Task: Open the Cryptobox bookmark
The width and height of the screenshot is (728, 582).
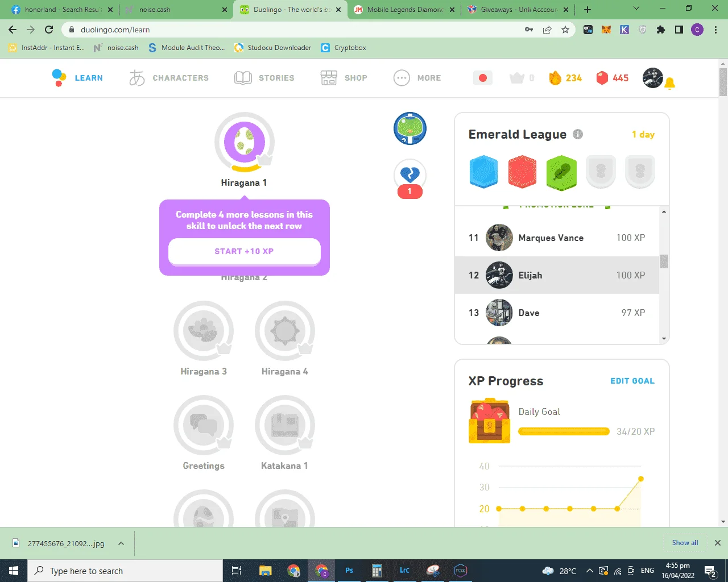Action: pos(344,48)
